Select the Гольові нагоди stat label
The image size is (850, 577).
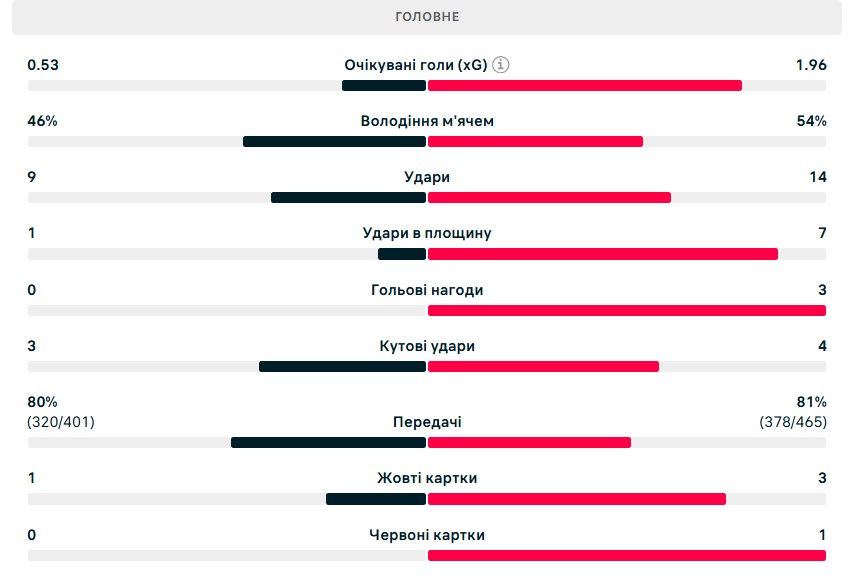coord(427,290)
